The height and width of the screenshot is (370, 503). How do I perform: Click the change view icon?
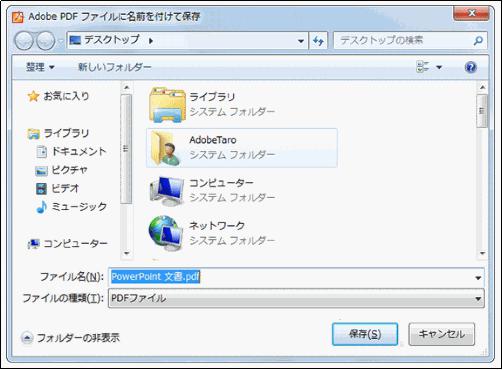click(x=423, y=67)
